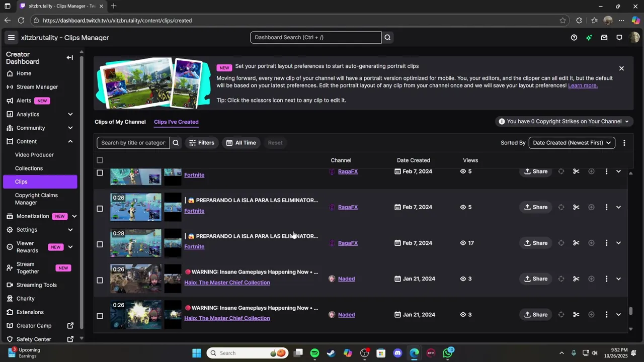Viewport: 644px width, 362px height.
Task: Click scroll-down arrow of clips list scrollbar
Action: tap(631, 329)
